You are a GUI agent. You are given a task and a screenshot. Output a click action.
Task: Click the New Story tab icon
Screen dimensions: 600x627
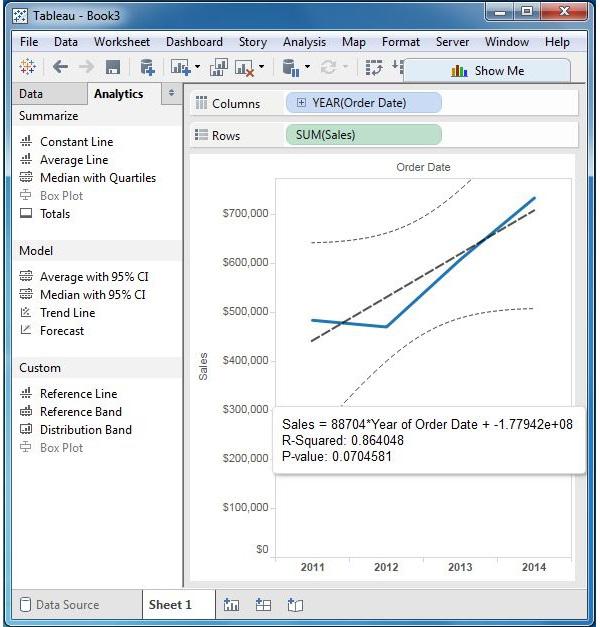point(295,604)
